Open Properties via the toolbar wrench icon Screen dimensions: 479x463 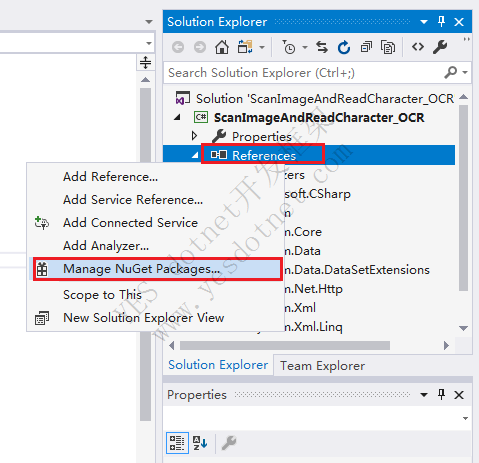[x=440, y=47]
